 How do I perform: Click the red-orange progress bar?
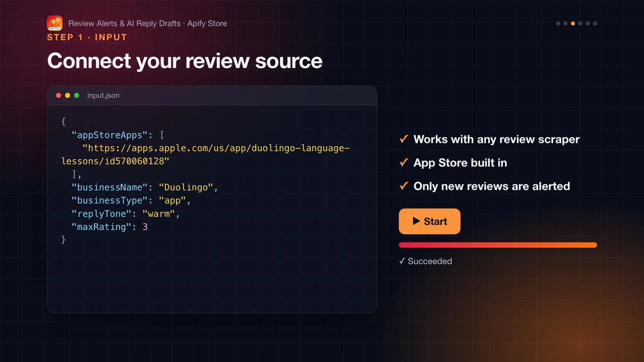pyautogui.click(x=498, y=245)
